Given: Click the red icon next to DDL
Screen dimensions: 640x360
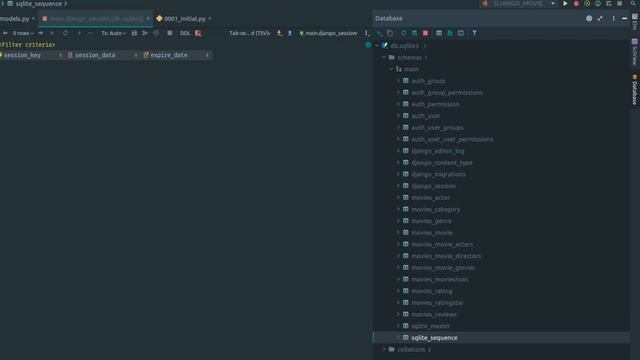Looking at the screenshot, I should (x=198, y=33).
